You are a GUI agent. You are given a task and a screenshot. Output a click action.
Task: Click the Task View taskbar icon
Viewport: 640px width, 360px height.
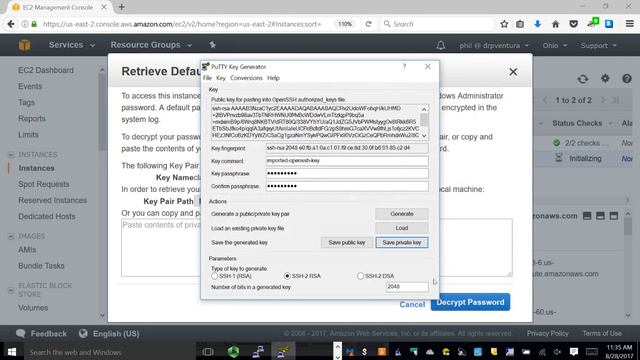point(208,352)
